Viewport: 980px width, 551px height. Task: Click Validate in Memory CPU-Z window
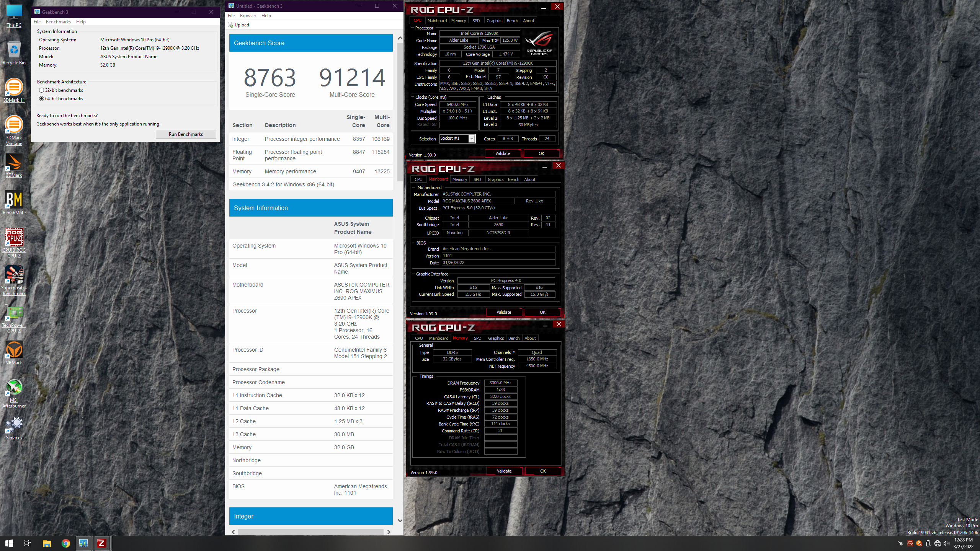tap(504, 471)
